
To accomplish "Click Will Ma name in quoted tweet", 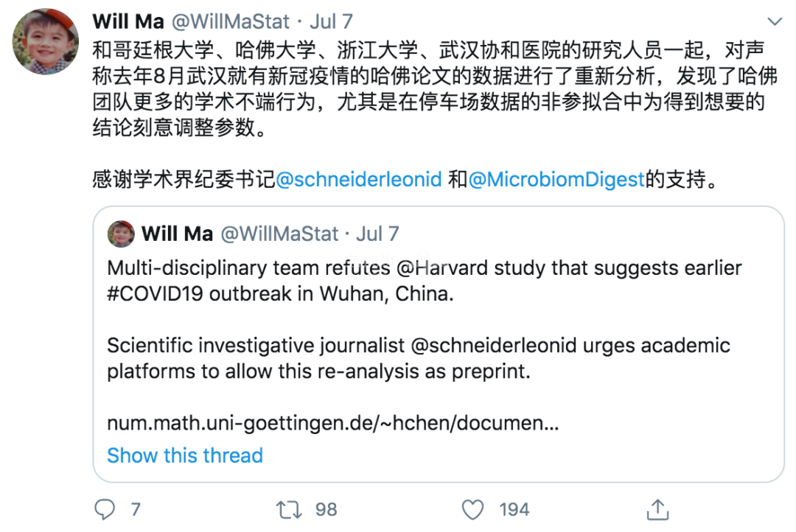I will click(x=177, y=234).
